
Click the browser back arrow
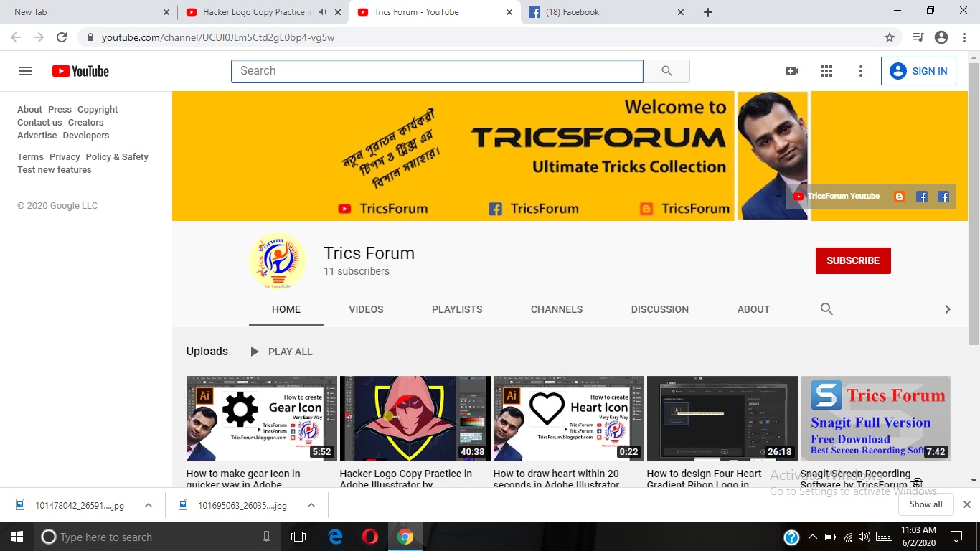[16, 37]
